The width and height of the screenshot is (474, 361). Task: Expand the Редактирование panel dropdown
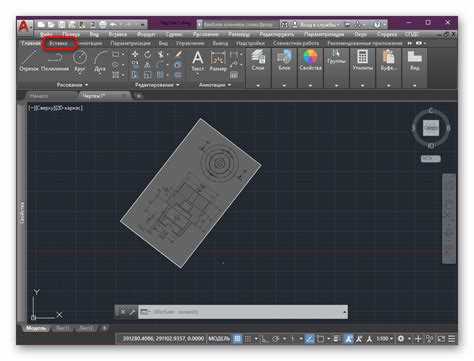(x=157, y=85)
